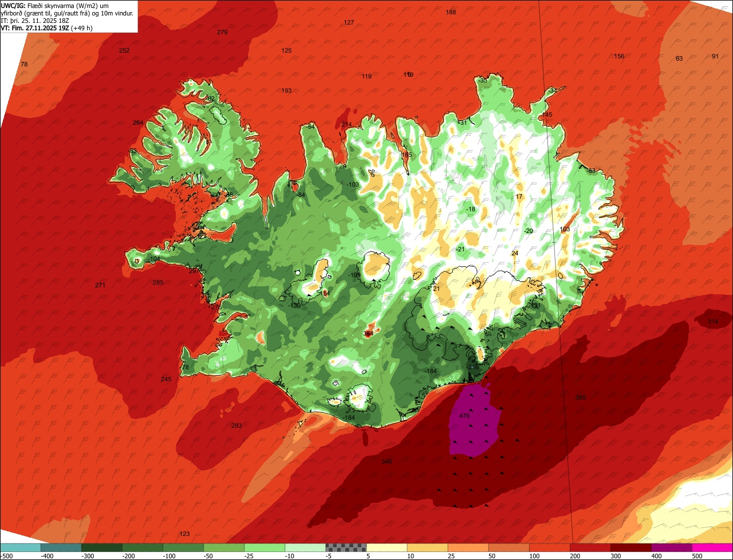Click the flux value 476 in the purple area
Image resolution: width=733 pixels, height=560 pixels.
[464, 416]
